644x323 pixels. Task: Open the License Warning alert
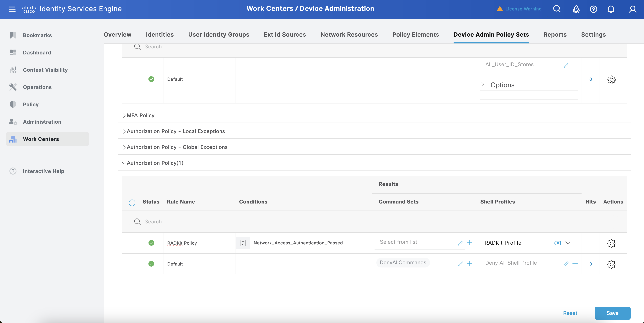tap(519, 9)
